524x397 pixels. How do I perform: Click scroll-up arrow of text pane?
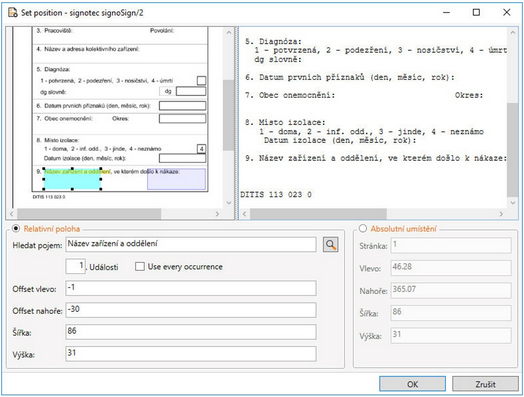[513, 33]
